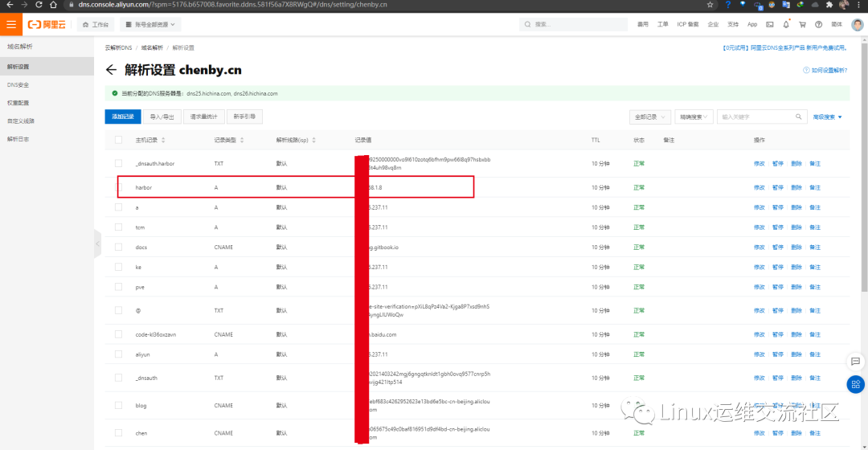Click the 添加记录 button

pos(123,117)
